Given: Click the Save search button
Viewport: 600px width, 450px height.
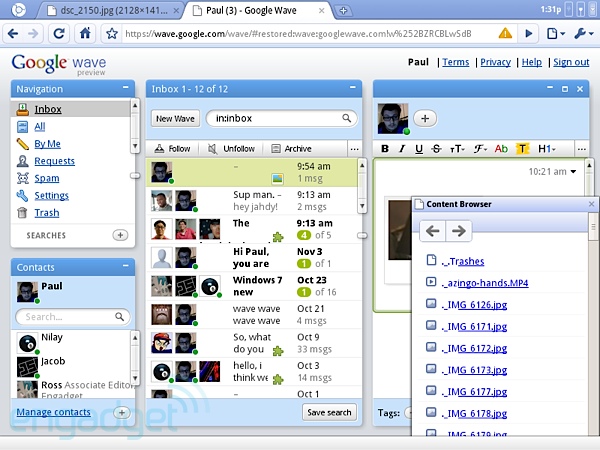Looking at the screenshot, I should (329, 412).
